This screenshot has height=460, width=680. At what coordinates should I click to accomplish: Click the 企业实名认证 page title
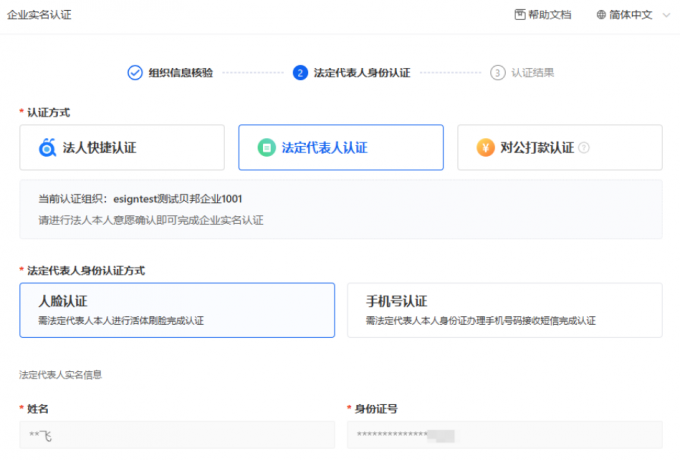click(x=39, y=15)
